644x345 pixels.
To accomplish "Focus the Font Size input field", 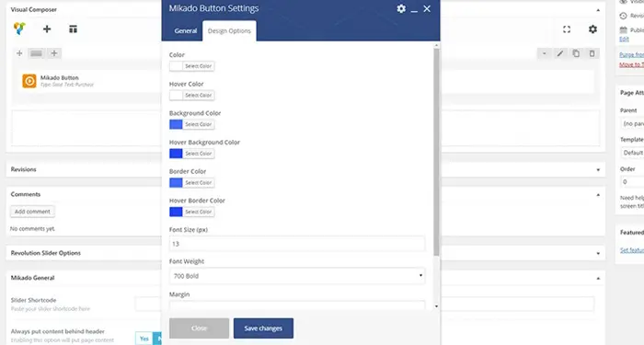I will (x=297, y=244).
